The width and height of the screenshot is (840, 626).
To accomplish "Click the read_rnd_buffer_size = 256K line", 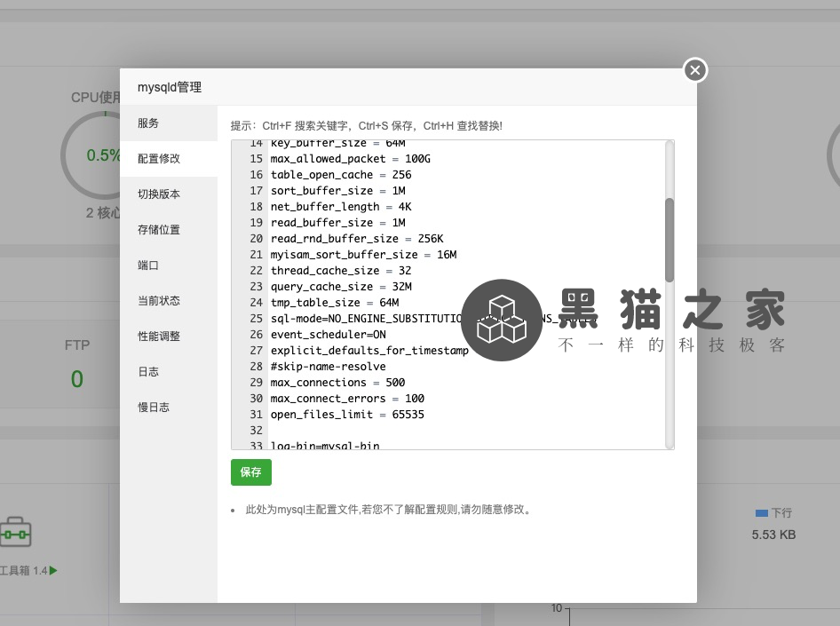I will (357, 239).
